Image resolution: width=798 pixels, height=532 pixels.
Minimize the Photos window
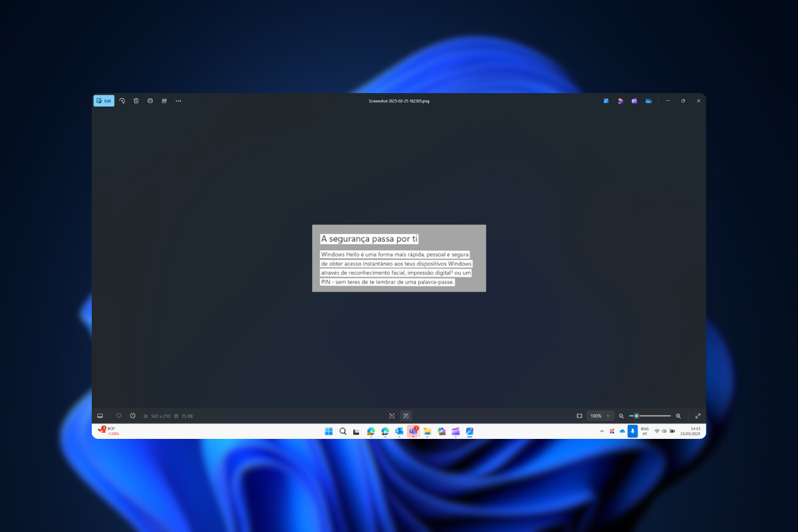point(668,101)
